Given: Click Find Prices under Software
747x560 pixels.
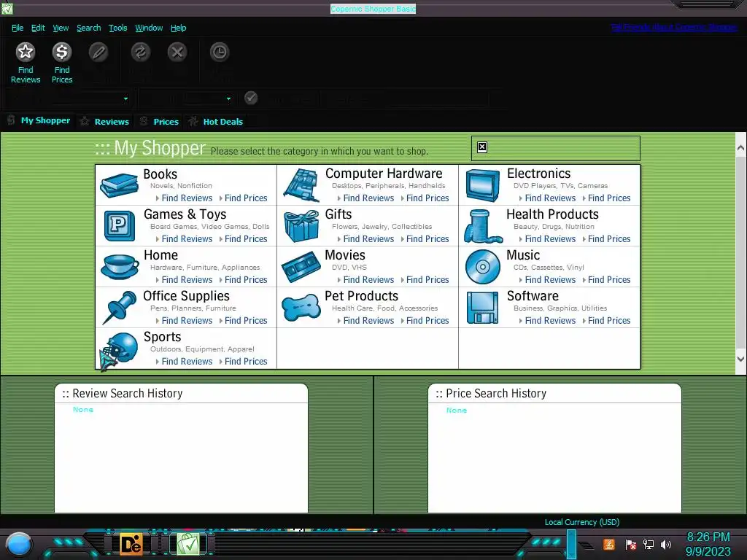Looking at the screenshot, I should pyautogui.click(x=609, y=321).
